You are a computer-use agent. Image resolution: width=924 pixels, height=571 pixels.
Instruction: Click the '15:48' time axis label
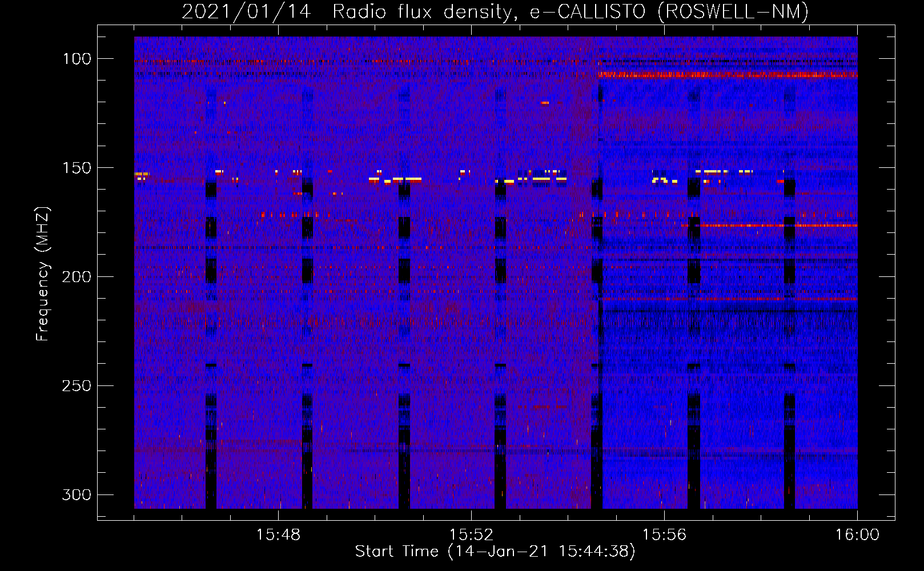pos(278,535)
